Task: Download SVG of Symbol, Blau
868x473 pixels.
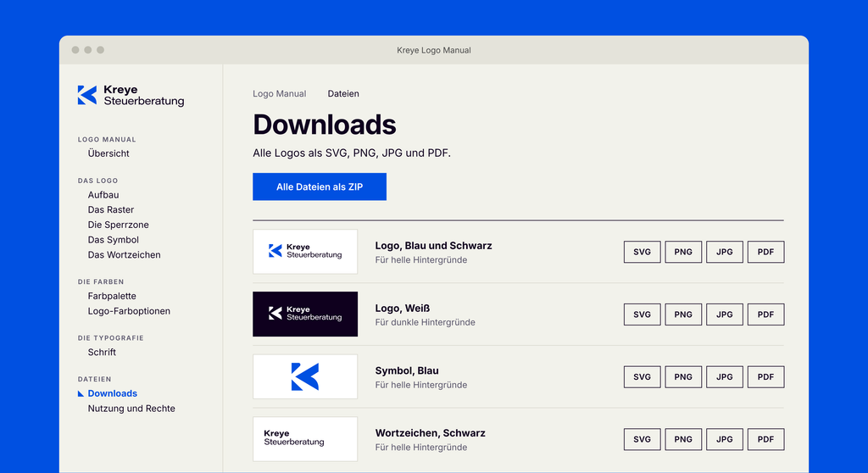Action: point(643,377)
